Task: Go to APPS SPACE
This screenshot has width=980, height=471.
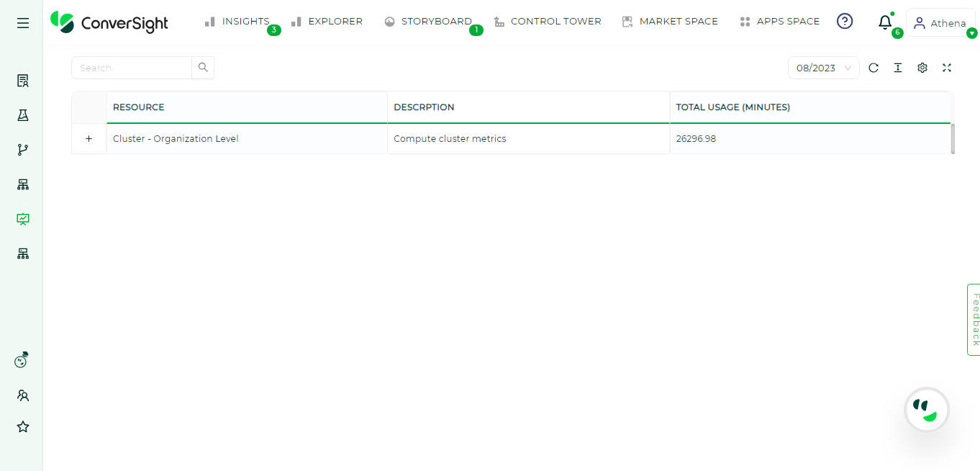Action: [779, 22]
